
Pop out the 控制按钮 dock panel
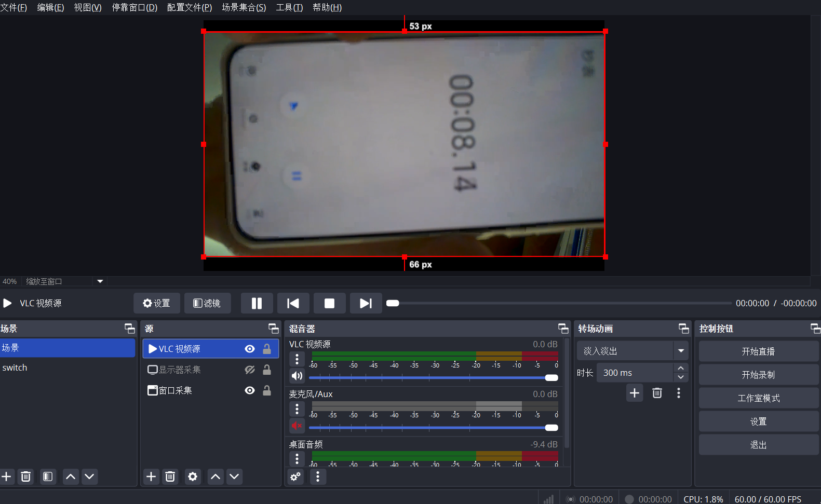pyautogui.click(x=816, y=329)
